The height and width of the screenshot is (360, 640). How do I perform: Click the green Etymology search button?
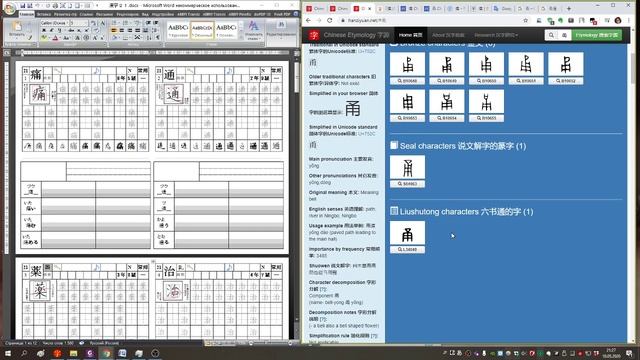pos(596,35)
